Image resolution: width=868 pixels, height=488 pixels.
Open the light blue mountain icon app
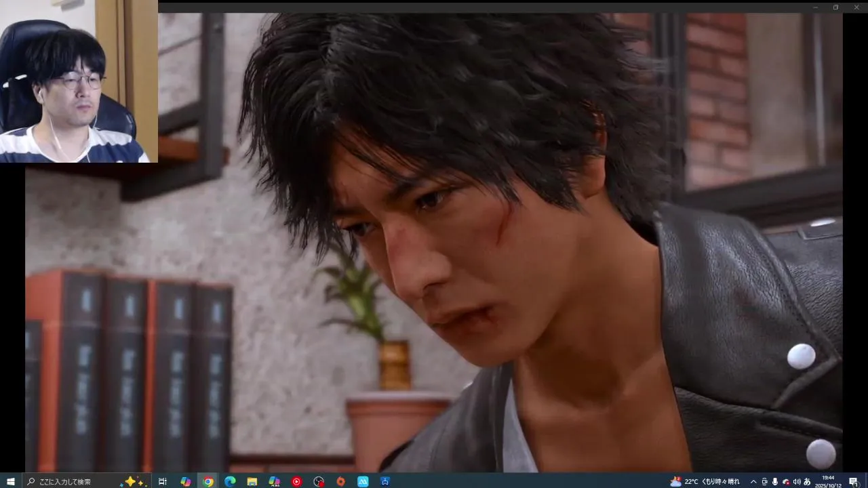363,481
